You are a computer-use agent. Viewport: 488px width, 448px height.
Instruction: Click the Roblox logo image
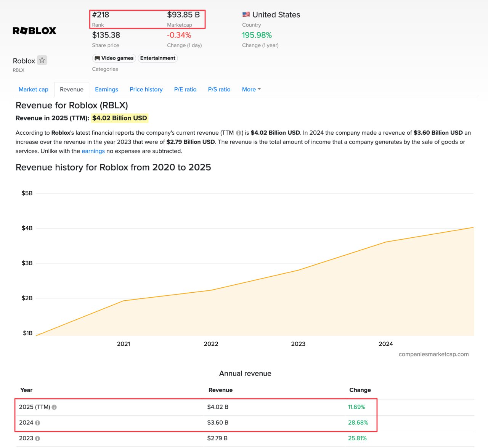pos(34,31)
